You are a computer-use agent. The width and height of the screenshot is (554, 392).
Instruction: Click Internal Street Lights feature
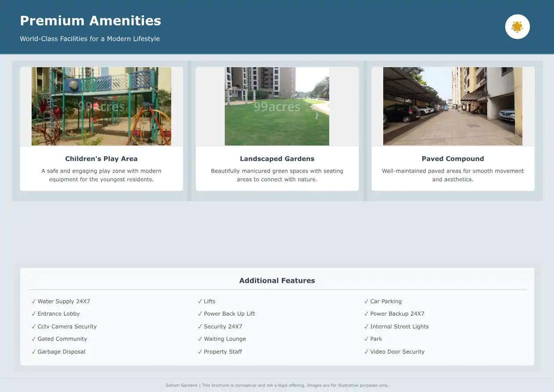396,327
